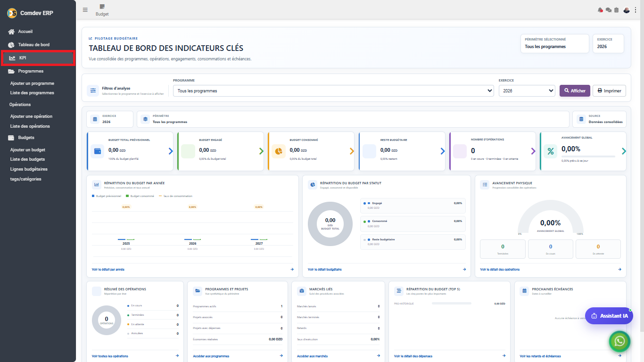Open Ajouter une opération
644x362 pixels.
click(31, 116)
